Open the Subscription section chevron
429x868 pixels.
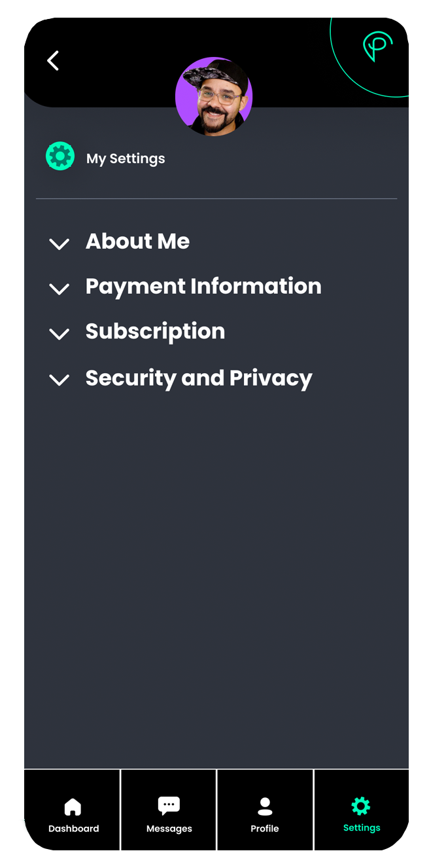[x=59, y=334]
